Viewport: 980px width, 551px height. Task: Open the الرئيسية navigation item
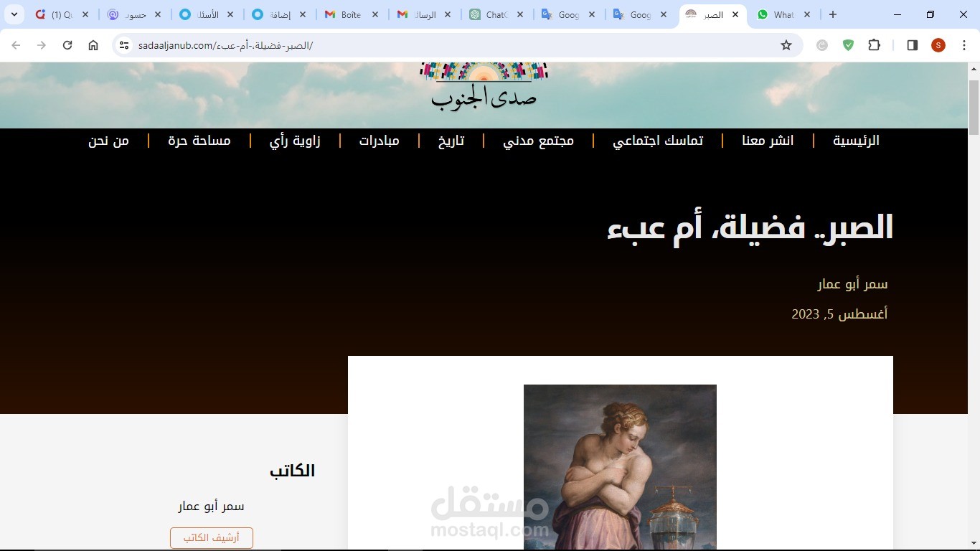pos(856,141)
